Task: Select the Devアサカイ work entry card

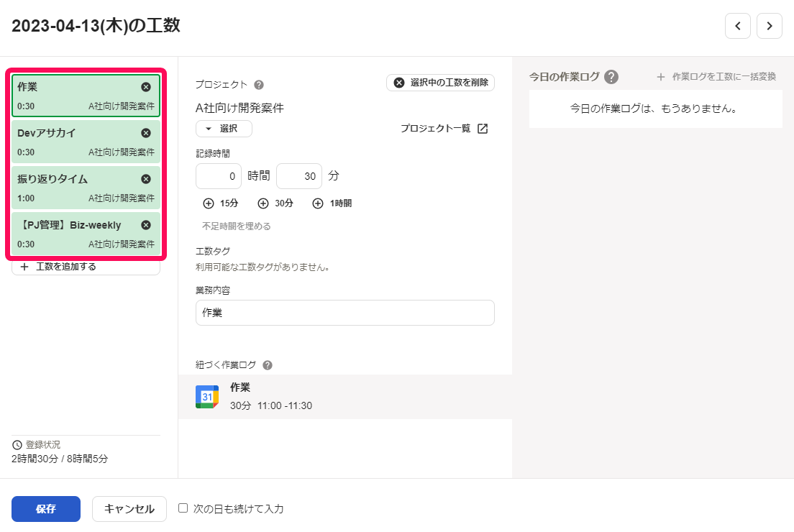Action: 86,142
